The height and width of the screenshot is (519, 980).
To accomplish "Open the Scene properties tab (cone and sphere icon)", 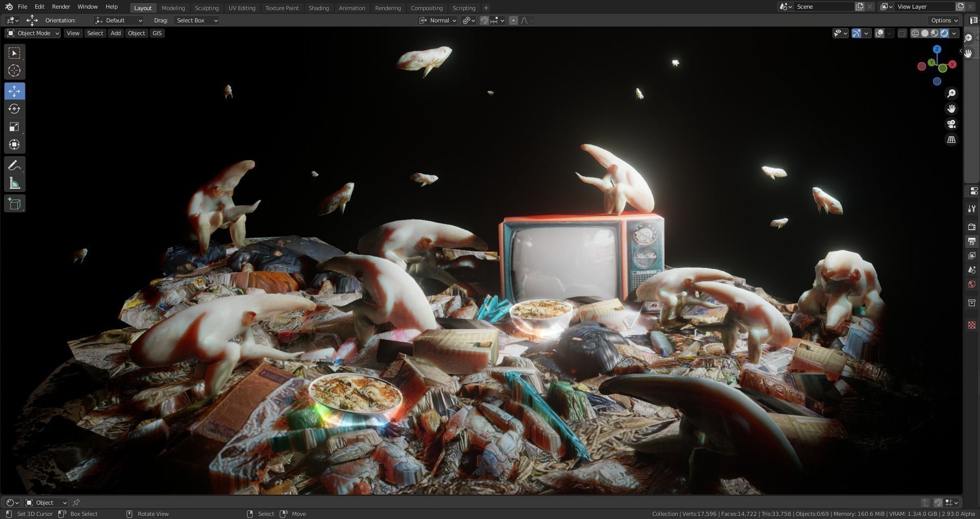I will 972,269.
